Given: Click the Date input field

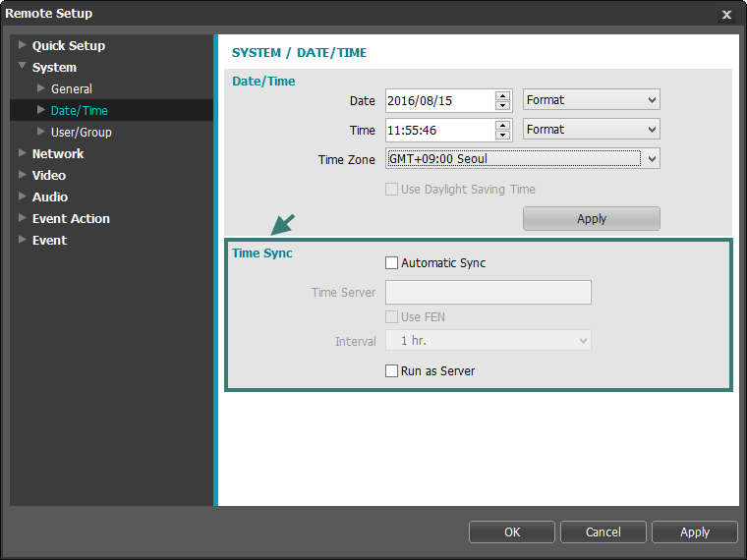Looking at the screenshot, I should tap(439, 101).
